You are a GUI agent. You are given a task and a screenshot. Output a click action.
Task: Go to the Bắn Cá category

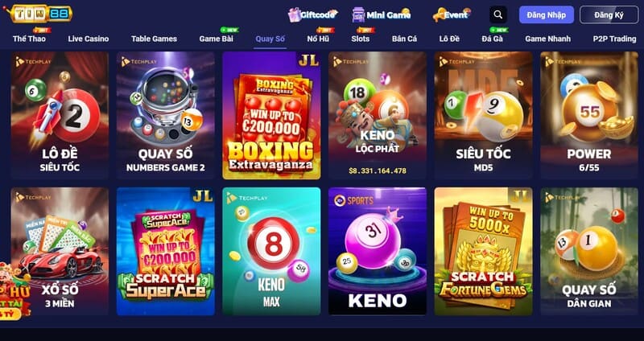click(x=404, y=39)
